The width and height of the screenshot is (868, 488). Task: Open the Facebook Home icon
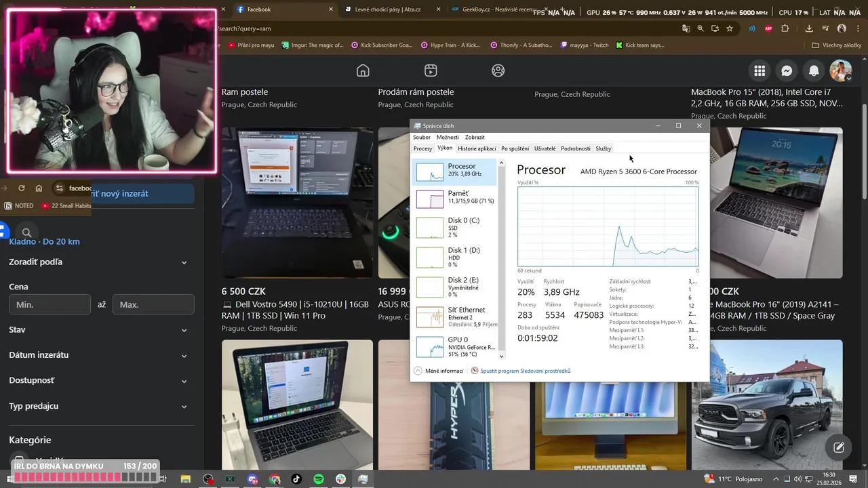pos(363,70)
